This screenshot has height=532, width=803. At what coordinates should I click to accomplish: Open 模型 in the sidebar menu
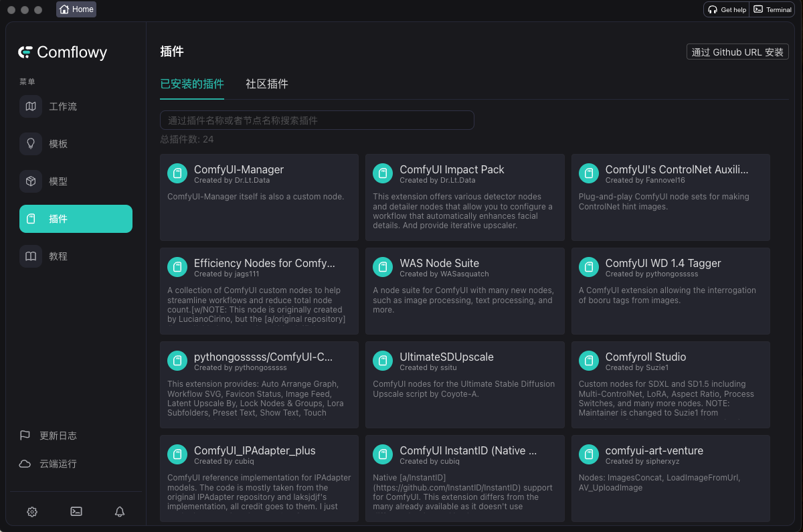pyautogui.click(x=76, y=181)
